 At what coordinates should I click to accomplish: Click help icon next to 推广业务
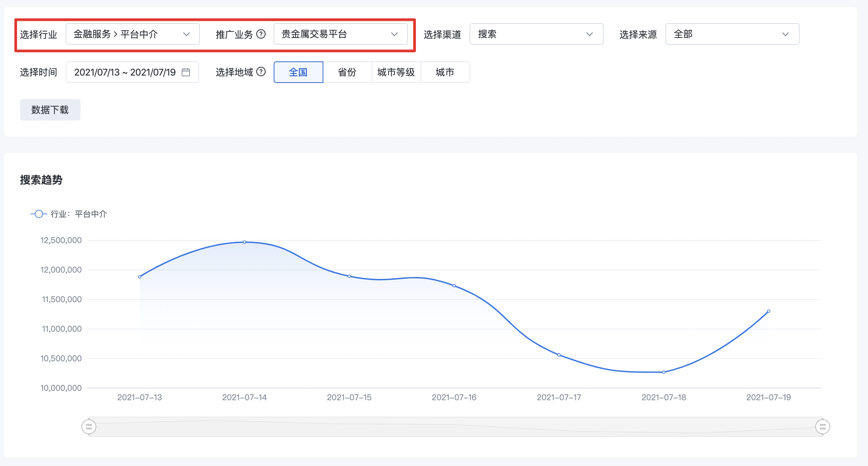coord(261,34)
